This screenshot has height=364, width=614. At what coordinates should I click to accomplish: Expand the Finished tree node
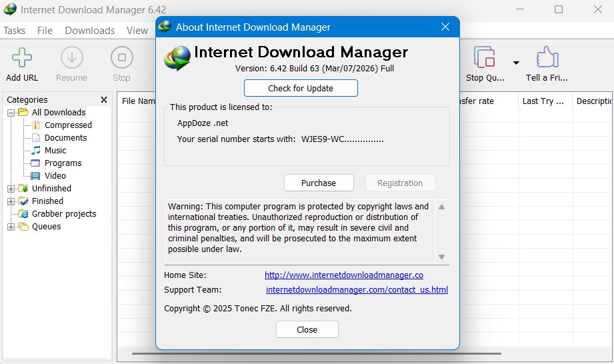tap(11, 201)
